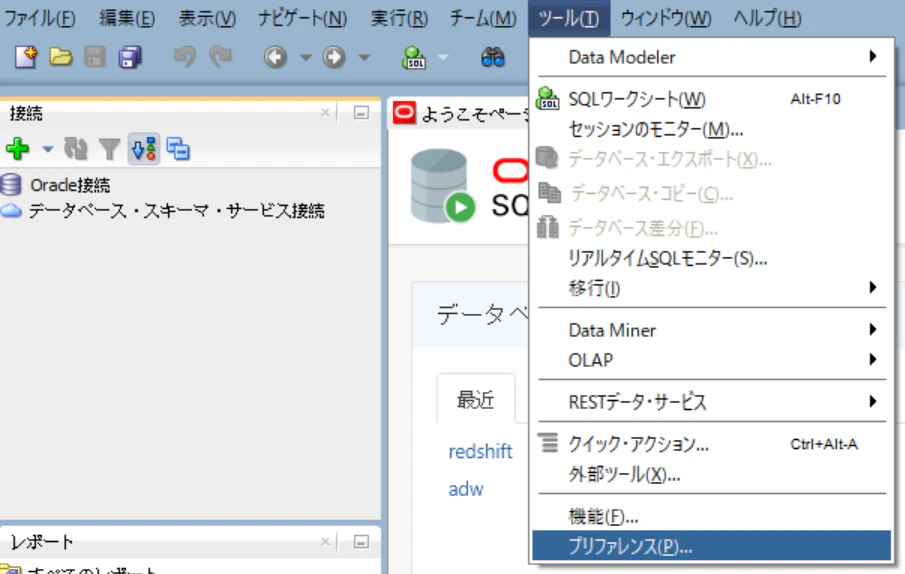Open the 実行(R) menu
Viewport: 905px width, 574px height.
[399, 18]
